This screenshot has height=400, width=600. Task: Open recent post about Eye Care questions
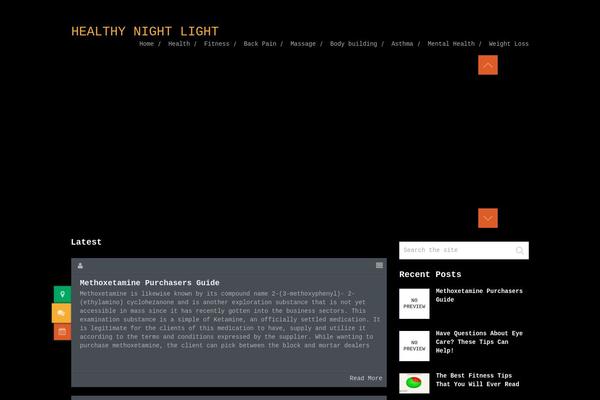pyautogui.click(x=479, y=342)
